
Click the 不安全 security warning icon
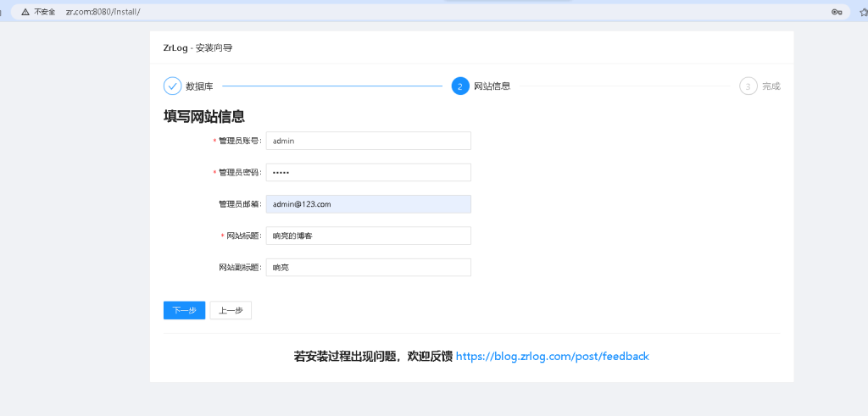point(25,12)
